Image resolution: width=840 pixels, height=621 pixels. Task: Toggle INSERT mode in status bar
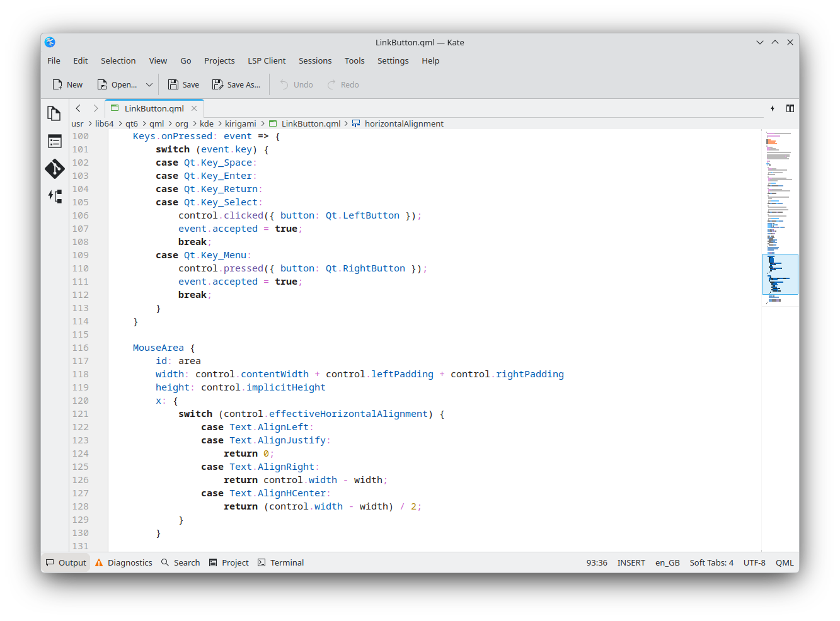point(631,562)
